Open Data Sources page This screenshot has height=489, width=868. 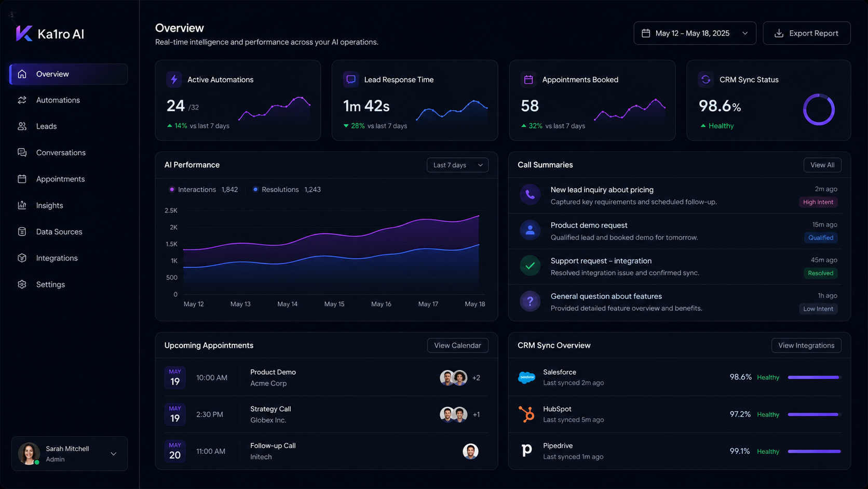[x=69, y=232]
